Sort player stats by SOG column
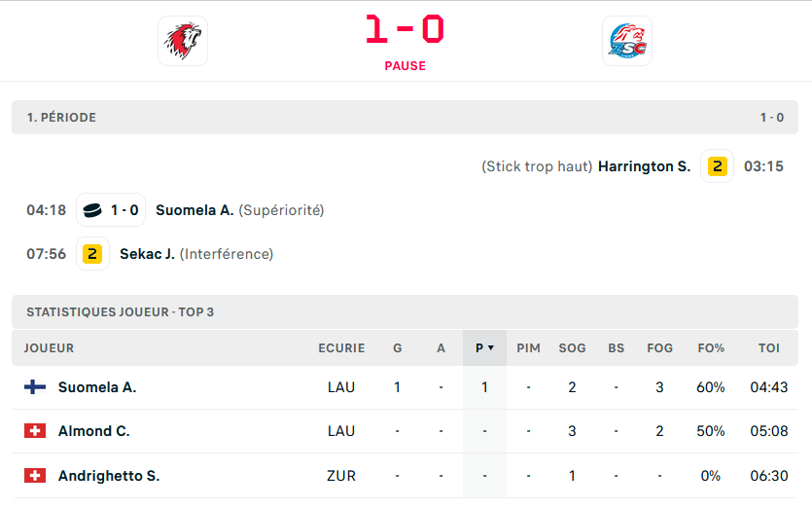The width and height of the screenshot is (812, 508). [x=572, y=347]
